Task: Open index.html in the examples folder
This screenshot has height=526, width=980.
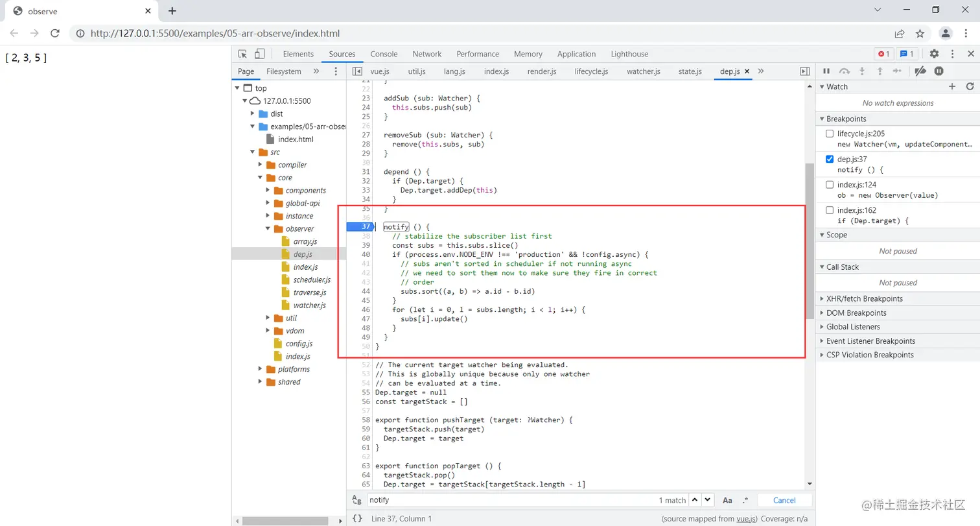Action: (296, 139)
